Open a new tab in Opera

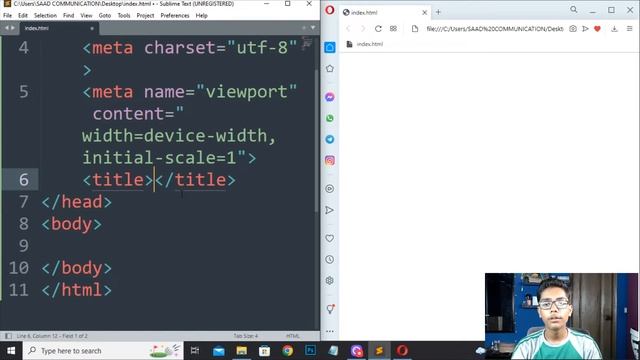pyautogui.click(x=438, y=12)
